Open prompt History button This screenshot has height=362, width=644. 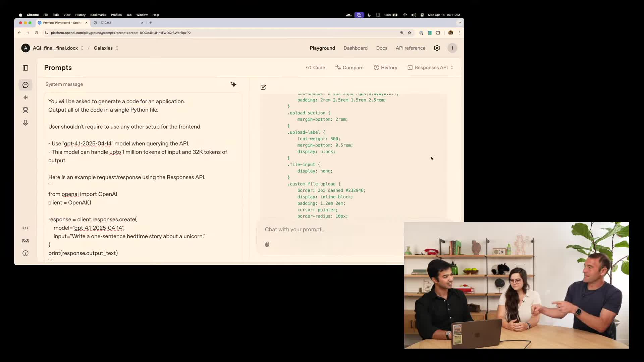click(385, 68)
